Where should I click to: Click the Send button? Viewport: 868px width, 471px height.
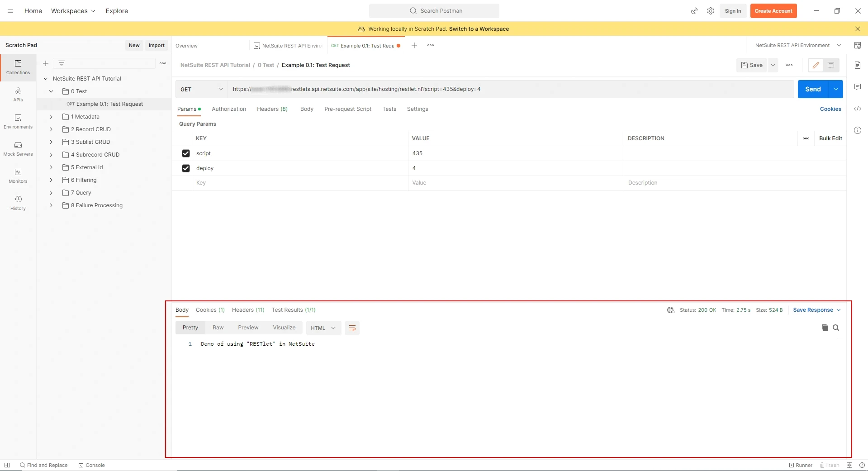[x=813, y=89]
